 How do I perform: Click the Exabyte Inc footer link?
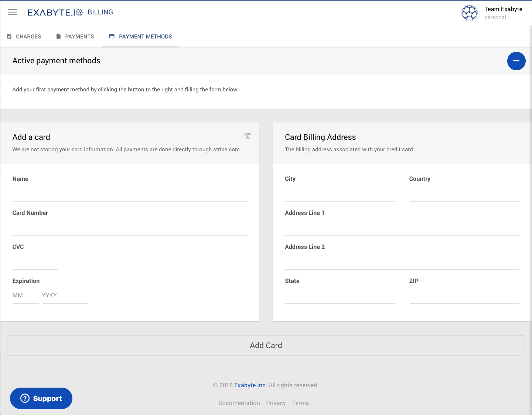(250, 385)
